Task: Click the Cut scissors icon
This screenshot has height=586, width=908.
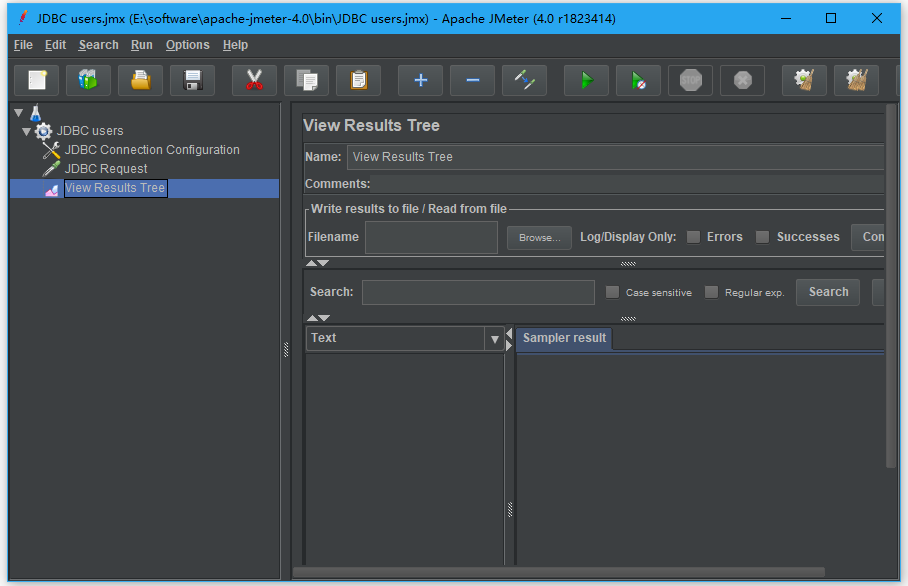Action: (x=254, y=80)
